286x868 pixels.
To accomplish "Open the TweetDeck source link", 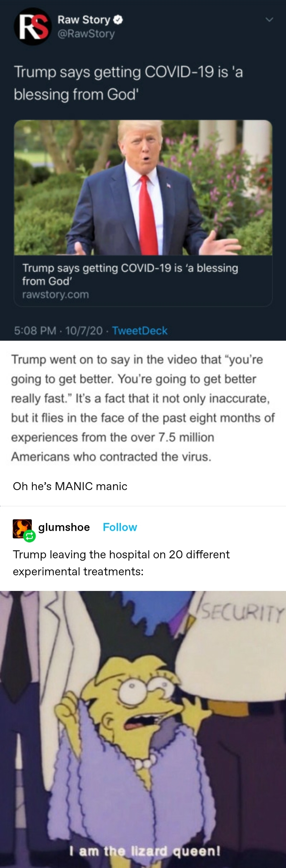I will (140, 330).
